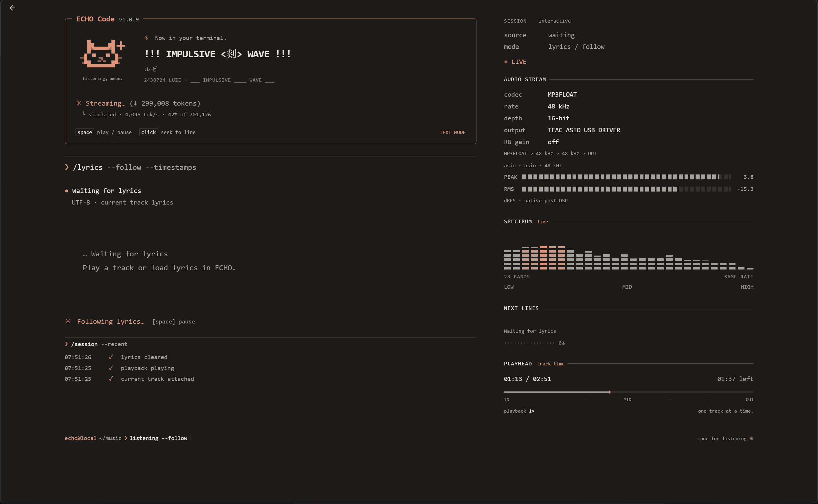
Task: Click the 'playback 1×' speed label
Action: [519, 411]
